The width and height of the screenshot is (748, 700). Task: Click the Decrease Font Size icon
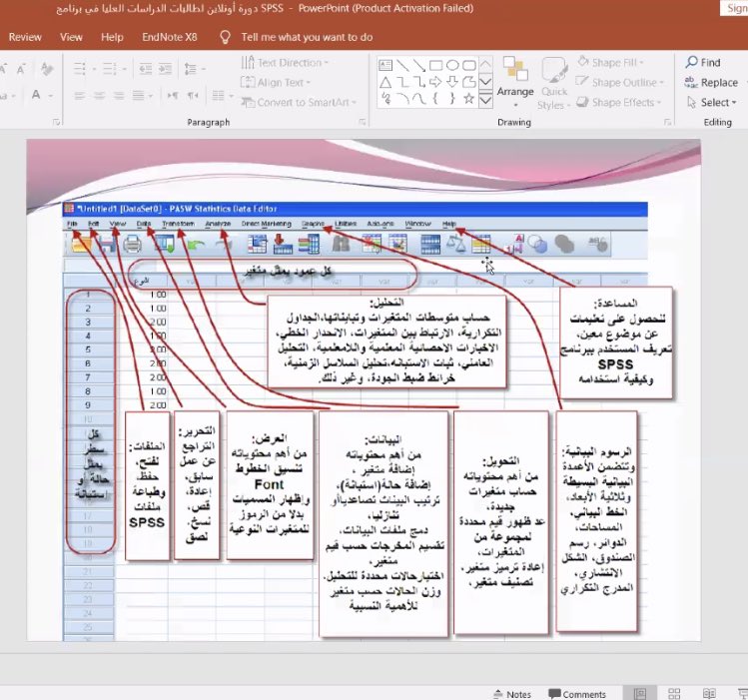[x=21, y=69]
